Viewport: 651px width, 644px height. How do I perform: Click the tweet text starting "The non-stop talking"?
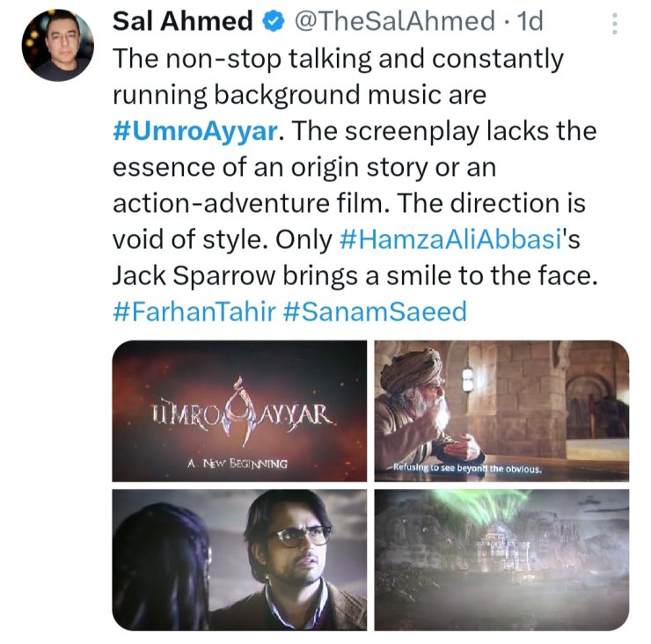point(338,60)
